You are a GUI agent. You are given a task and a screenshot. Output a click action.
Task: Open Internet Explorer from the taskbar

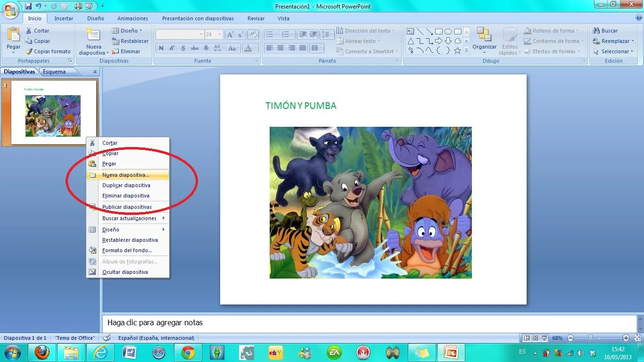tap(100, 353)
